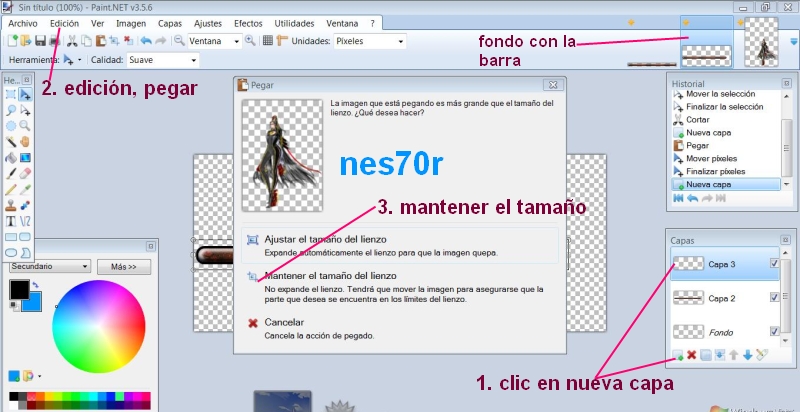Open palette menu dropdown arrow in Colors
Viewport: 800px width, 412px height.
[40, 376]
